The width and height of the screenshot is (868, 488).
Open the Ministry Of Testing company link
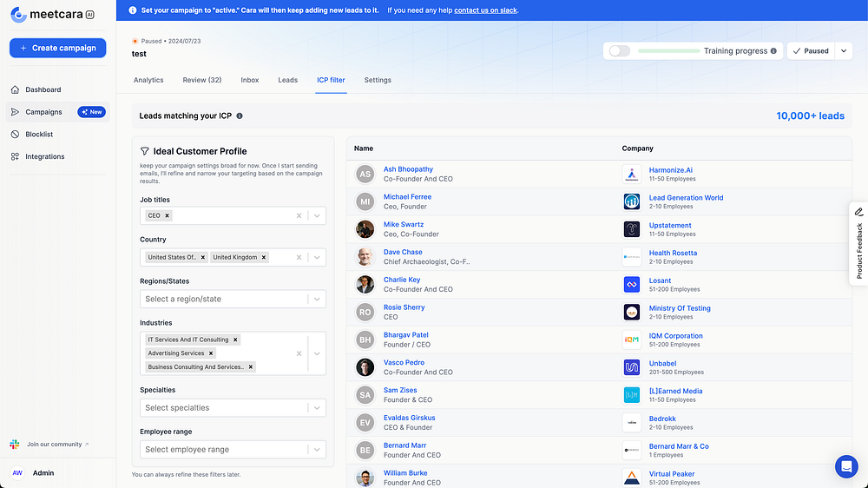680,308
